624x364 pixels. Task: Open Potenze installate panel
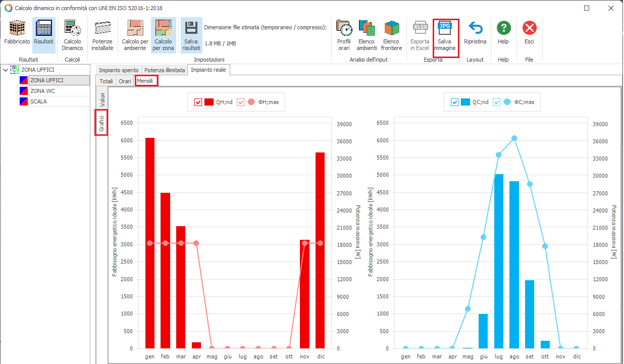pyautogui.click(x=102, y=34)
